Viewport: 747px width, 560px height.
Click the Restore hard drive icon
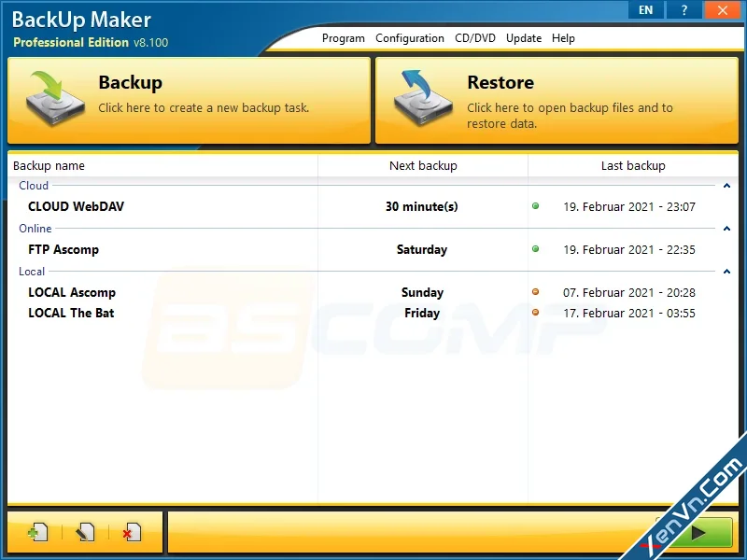(x=423, y=98)
